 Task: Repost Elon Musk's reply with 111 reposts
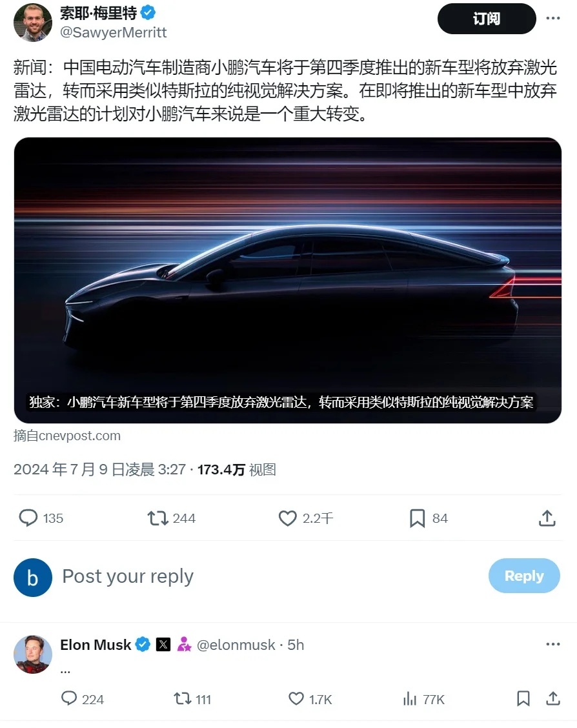(x=182, y=698)
